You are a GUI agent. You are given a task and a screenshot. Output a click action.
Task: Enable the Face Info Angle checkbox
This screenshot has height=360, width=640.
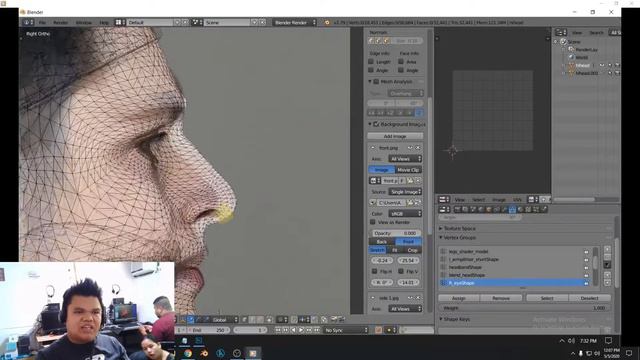pyautogui.click(x=401, y=70)
